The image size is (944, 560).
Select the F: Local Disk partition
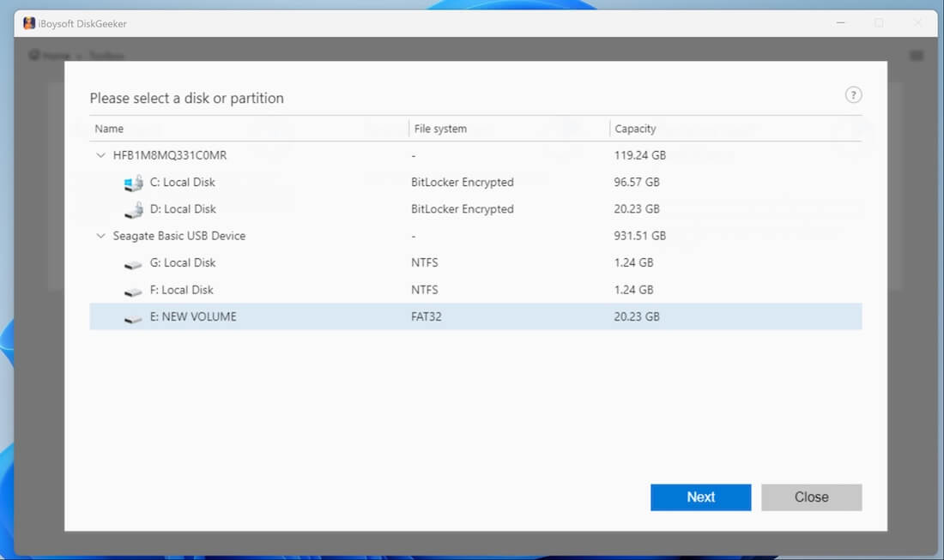click(475, 290)
